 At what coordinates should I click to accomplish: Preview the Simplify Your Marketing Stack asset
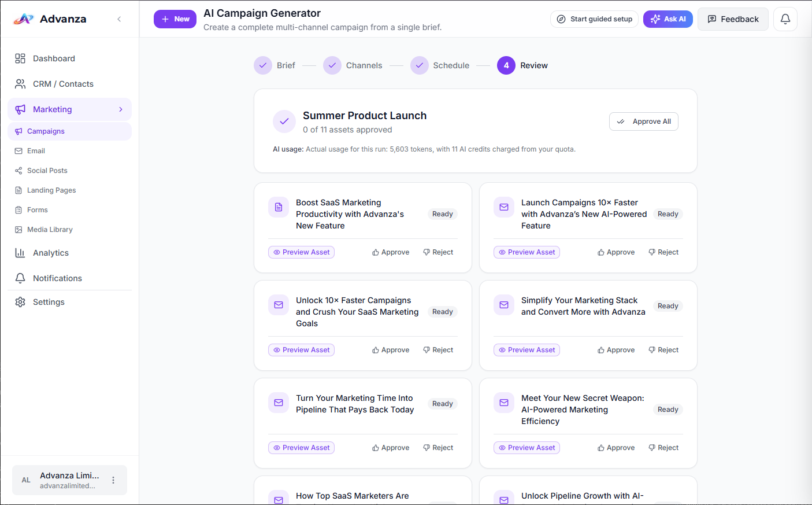pos(526,350)
